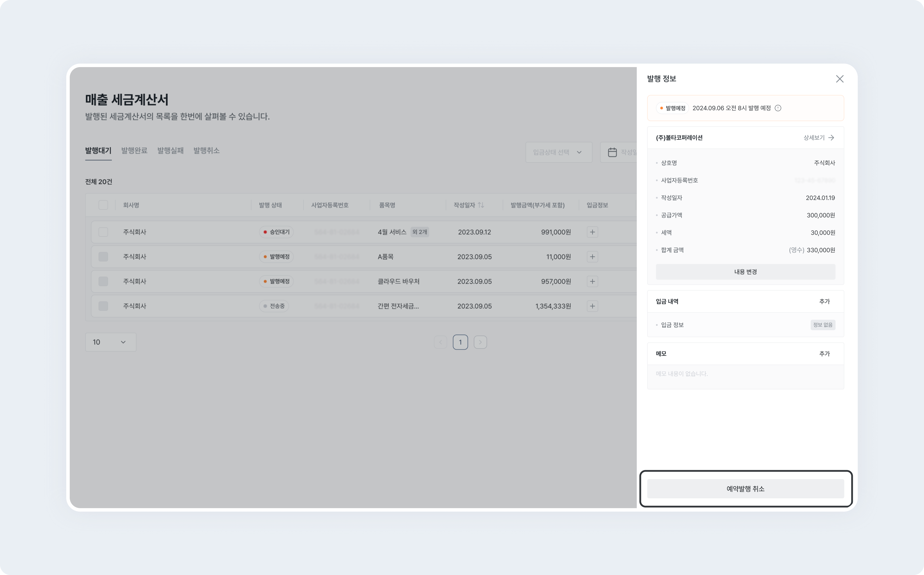This screenshot has width=924, height=575.
Task: Go to next page chevron
Action: pos(480,342)
